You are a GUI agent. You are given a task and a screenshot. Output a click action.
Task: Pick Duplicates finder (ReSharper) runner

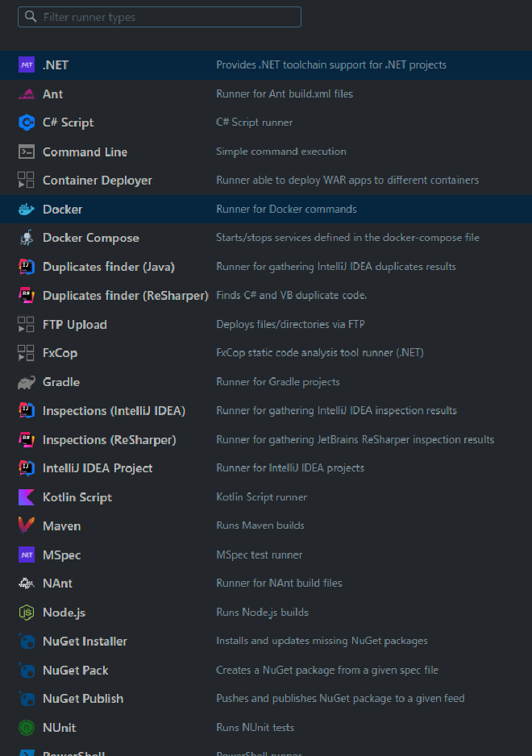click(x=125, y=296)
